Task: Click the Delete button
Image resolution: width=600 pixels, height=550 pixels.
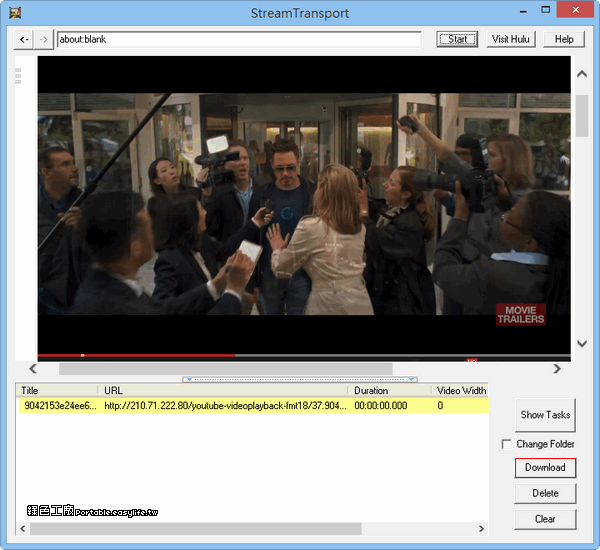Action: tap(545, 493)
